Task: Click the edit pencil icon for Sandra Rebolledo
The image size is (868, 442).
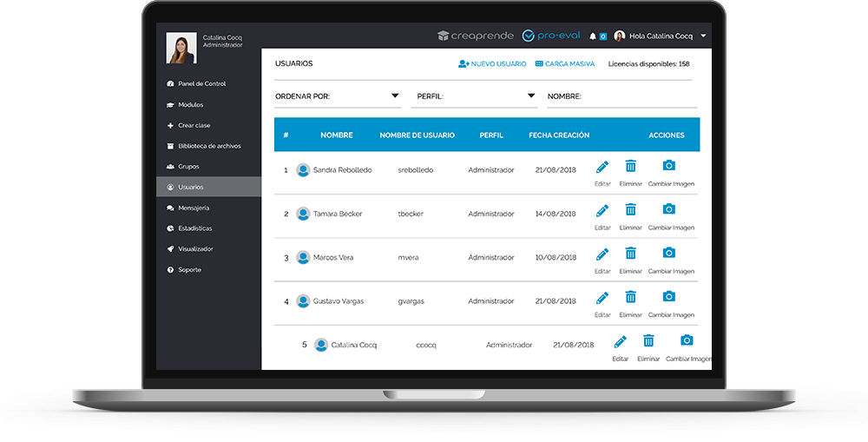Action: (x=602, y=166)
